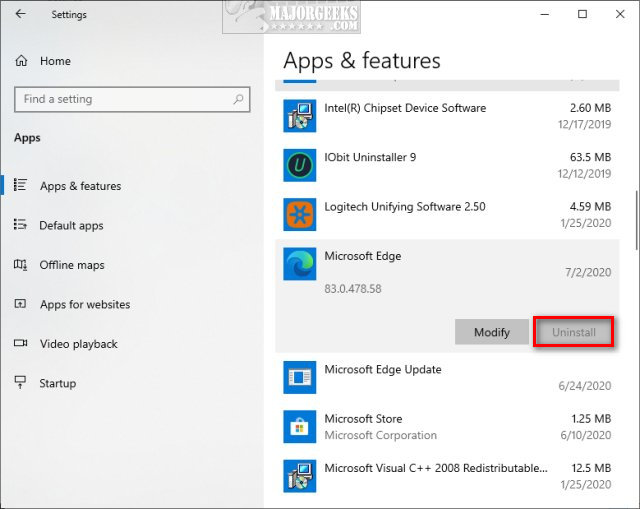640x509 pixels.
Task: Open the Apps & features section
Action: tap(80, 186)
